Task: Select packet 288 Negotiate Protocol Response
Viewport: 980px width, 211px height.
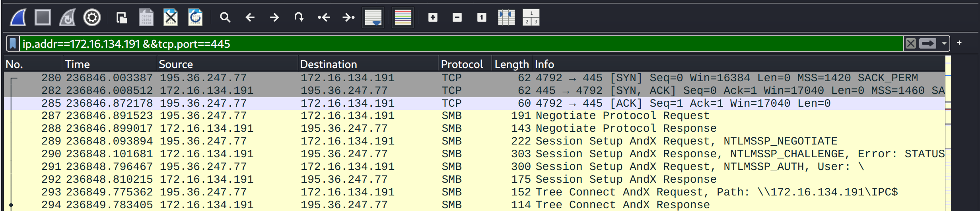Action: coord(474,129)
